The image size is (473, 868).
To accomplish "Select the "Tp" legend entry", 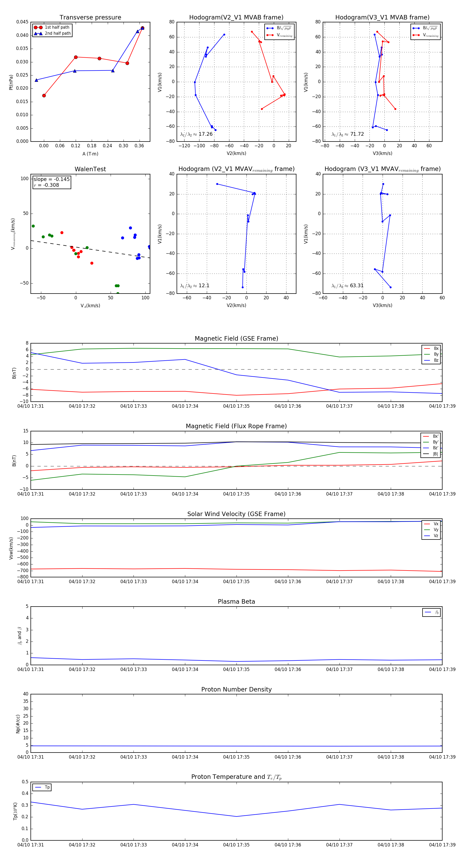I will pyautogui.click(x=42, y=788).
